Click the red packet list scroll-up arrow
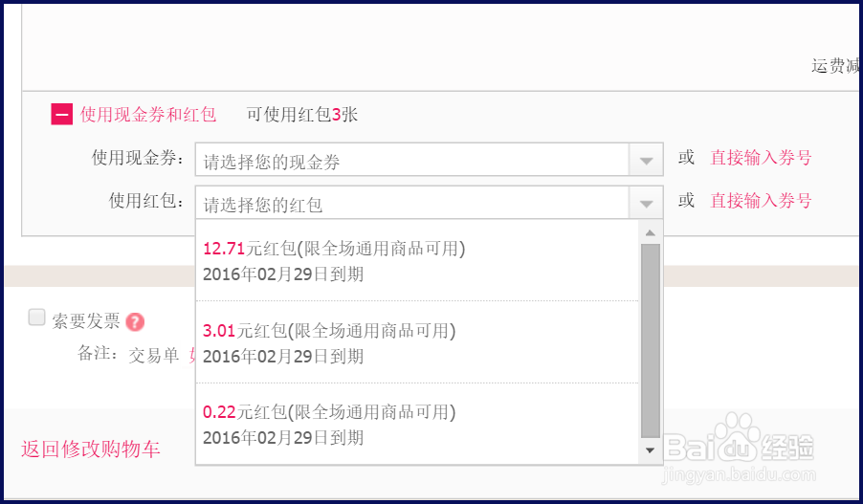The width and height of the screenshot is (863, 504). tap(650, 232)
